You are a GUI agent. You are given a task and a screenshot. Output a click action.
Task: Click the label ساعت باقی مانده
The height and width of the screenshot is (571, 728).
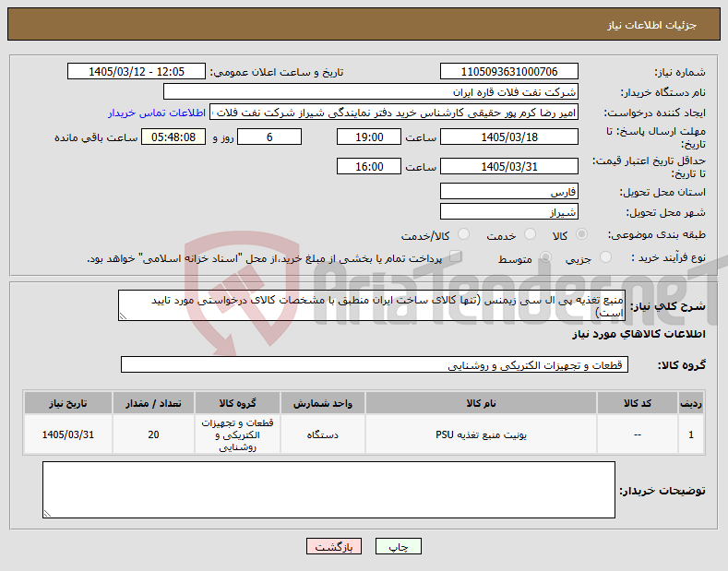pos(96,137)
